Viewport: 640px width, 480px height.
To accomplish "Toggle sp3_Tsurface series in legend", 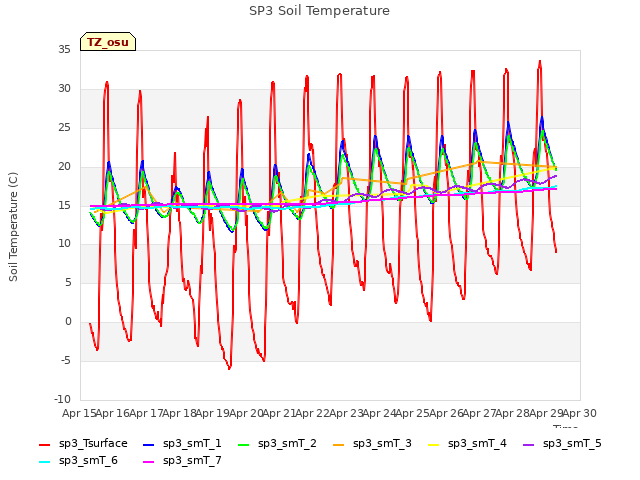I will click(83, 444).
